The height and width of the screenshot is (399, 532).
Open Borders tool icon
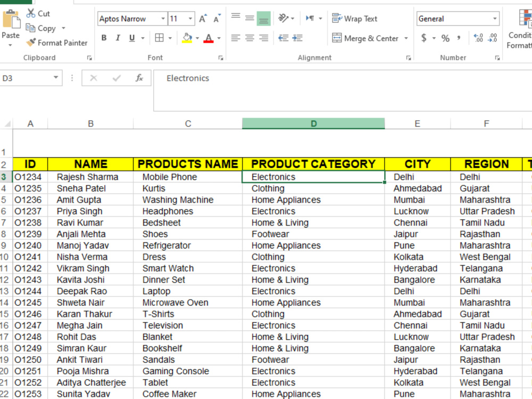[159, 38]
